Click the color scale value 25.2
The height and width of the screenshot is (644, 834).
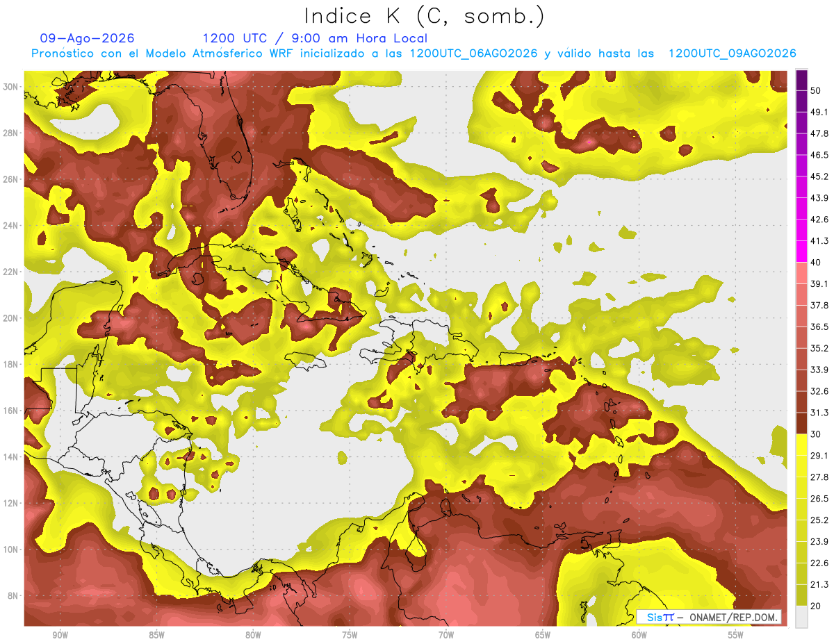click(819, 520)
